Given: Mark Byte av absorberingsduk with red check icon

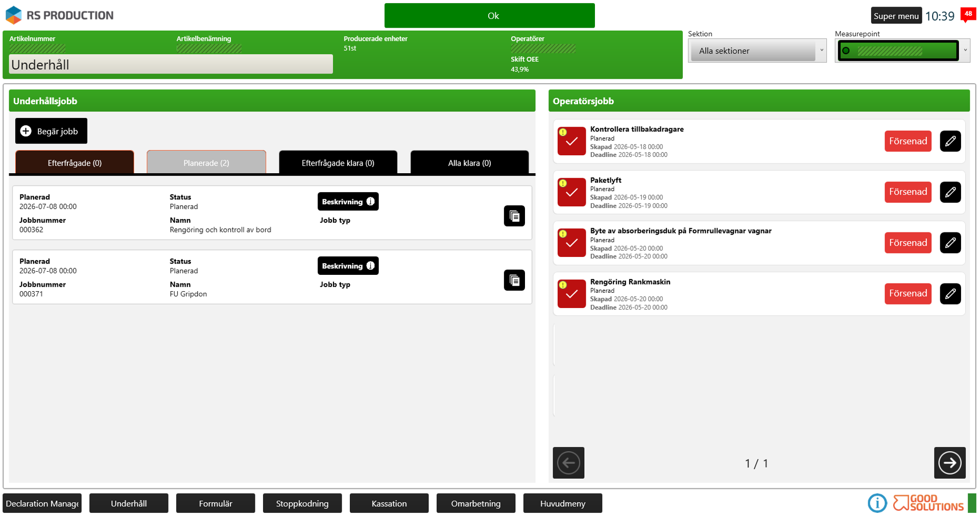Looking at the screenshot, I should [x=571, y=243].
